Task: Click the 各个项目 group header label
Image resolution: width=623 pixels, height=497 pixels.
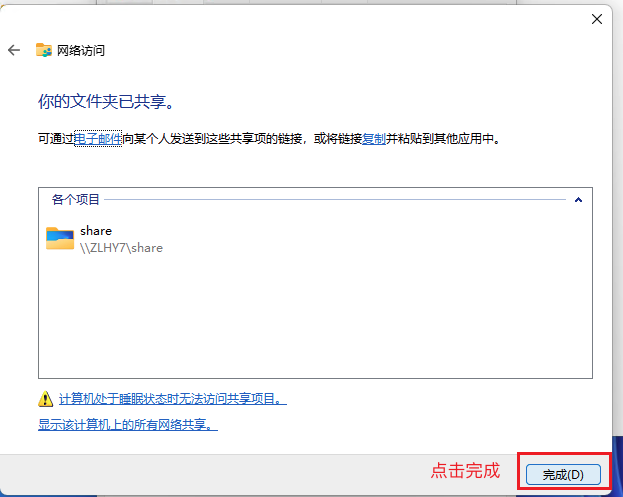Action: (76, 200)
